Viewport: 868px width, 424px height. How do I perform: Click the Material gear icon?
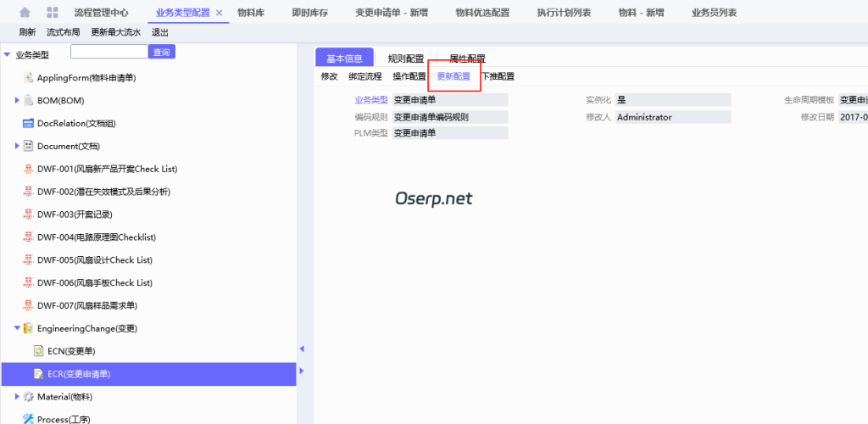click(x=28, y=397)
